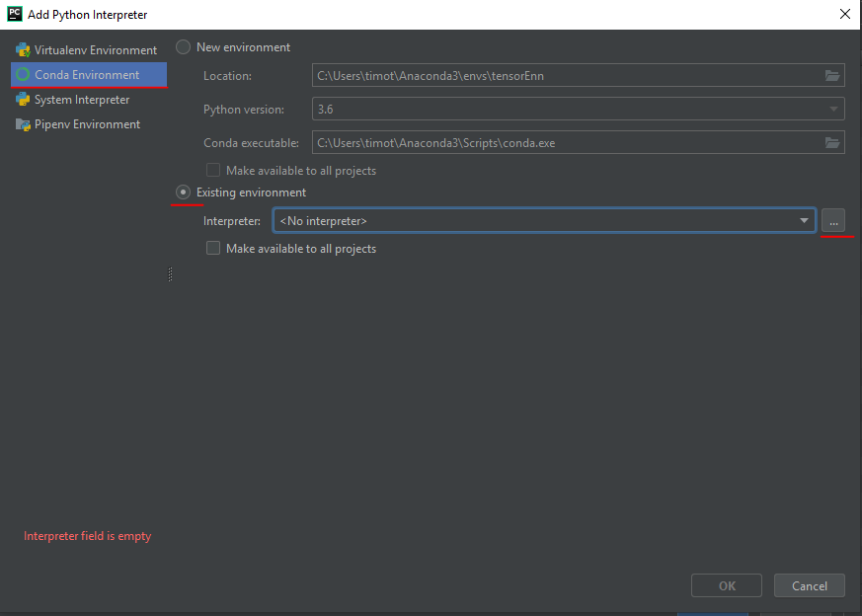Open the Python version 3.6 dropdown
The width and height of the screenshot is (862, 616).
579,110
